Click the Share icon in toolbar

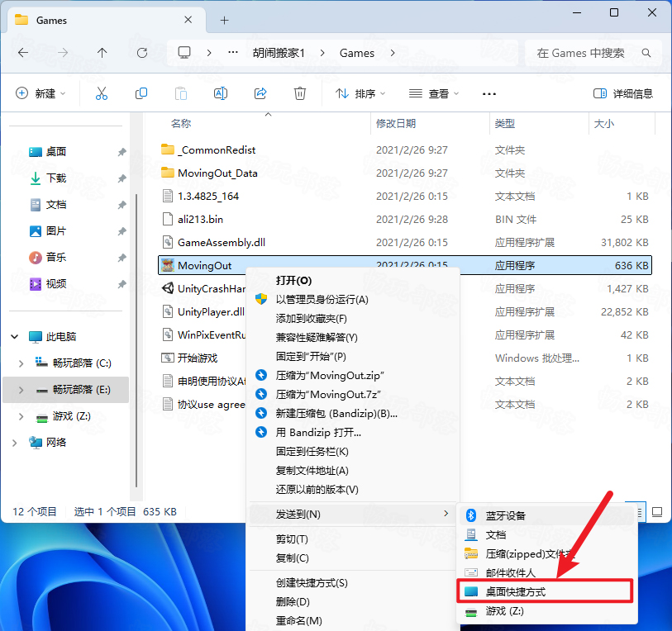coord(260,93)
